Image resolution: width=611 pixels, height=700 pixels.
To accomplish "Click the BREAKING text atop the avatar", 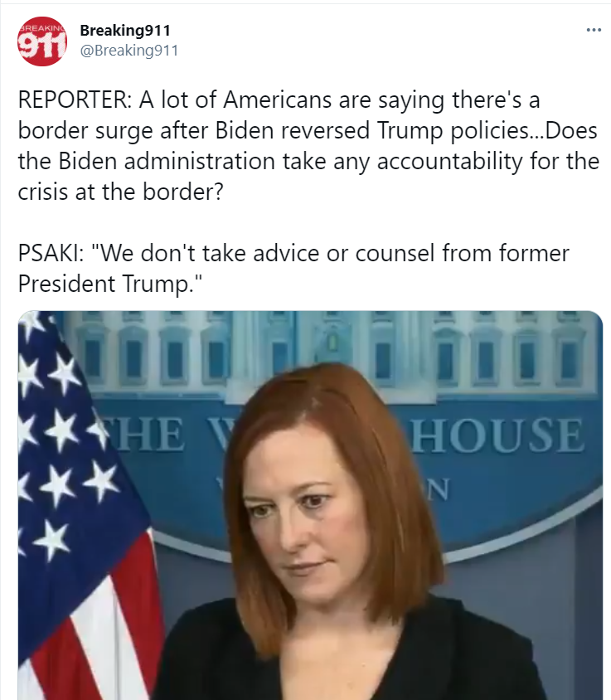I will 43,27.
